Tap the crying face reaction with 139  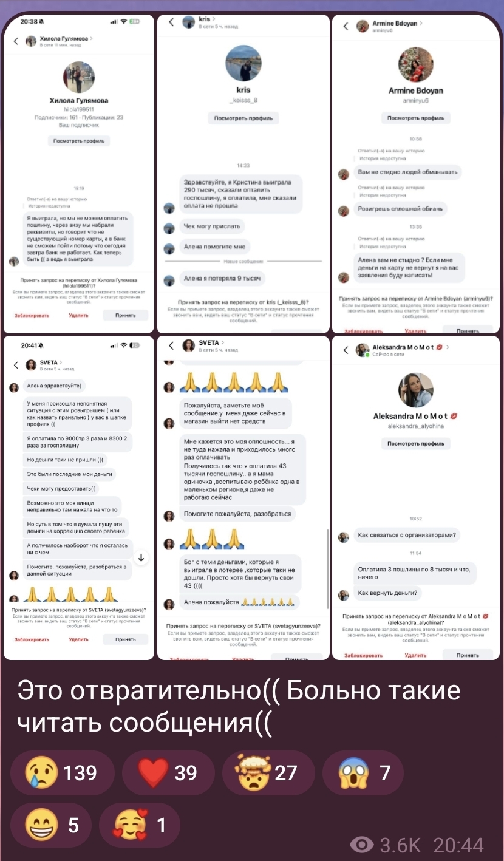tap(60, 772)
